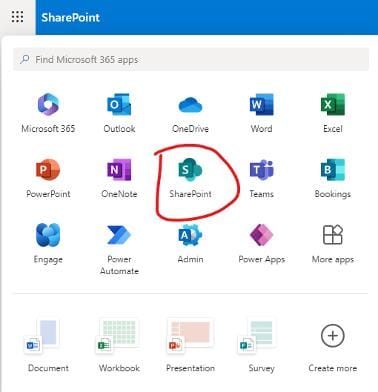Launch the Word app
This screenshot has width=378, height=392.
point(262,113)
